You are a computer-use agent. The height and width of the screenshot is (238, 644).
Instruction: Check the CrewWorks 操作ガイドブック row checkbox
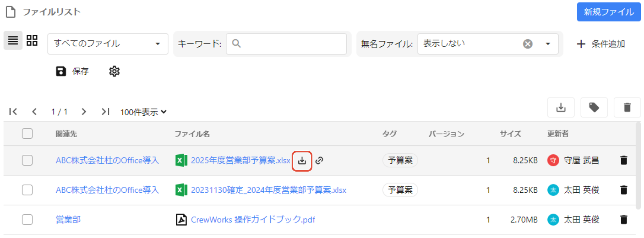click(27, 220)
